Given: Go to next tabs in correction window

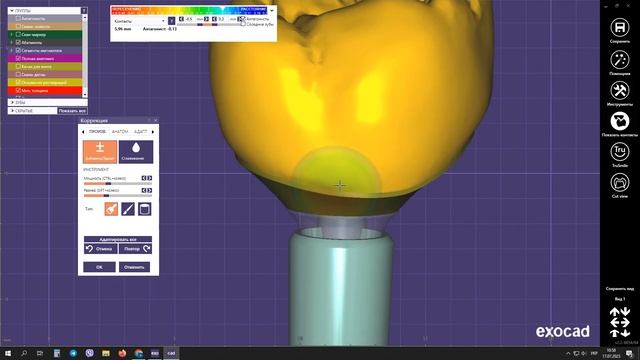Looking at the screenshot, I should (153, 131).
